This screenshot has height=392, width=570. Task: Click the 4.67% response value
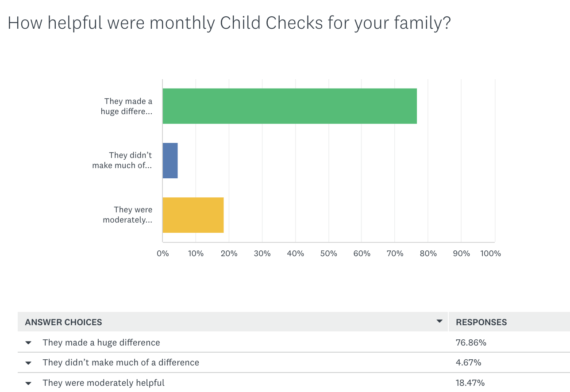tap(468, 362)
